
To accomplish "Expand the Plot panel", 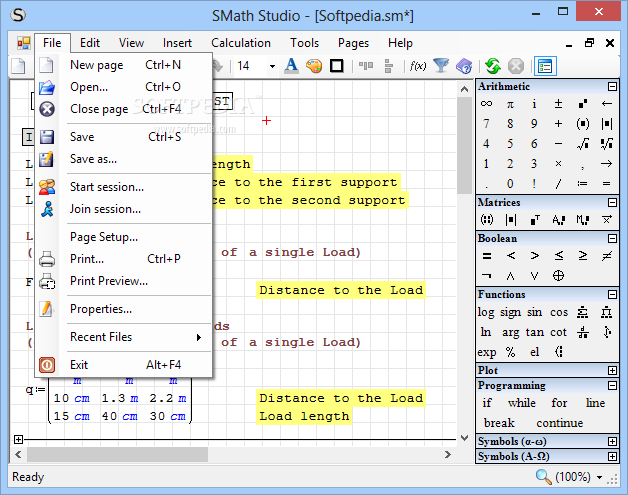I will click(612, 370).
